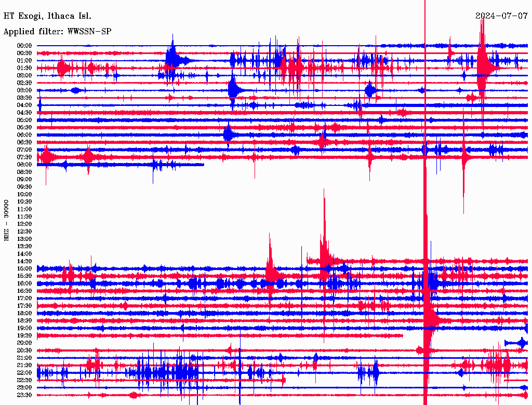
Task: Select the 08:30 time label
Action: click(24, 172)
